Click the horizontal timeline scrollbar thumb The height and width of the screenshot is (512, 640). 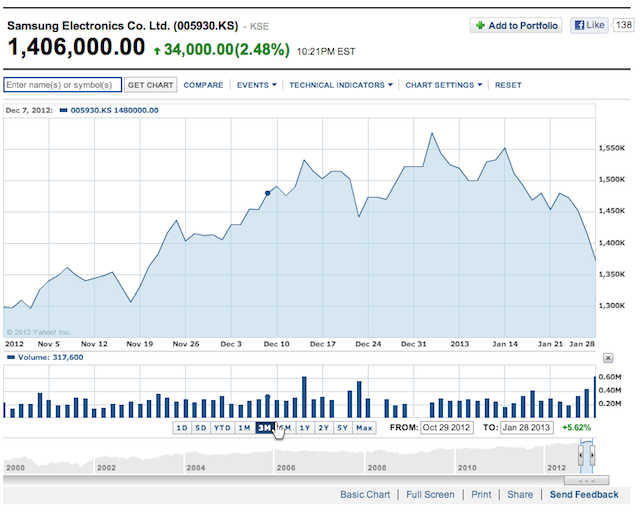[587, 480]
